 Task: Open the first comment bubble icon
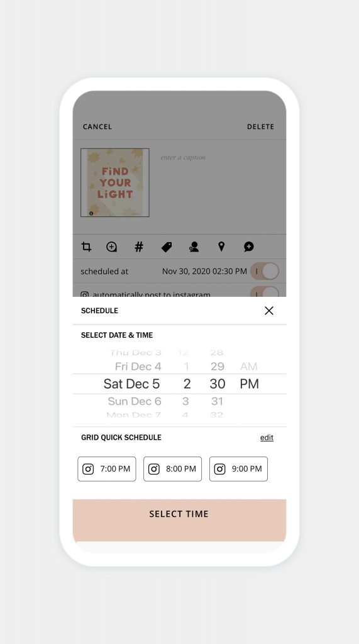(x=248, y=247)
